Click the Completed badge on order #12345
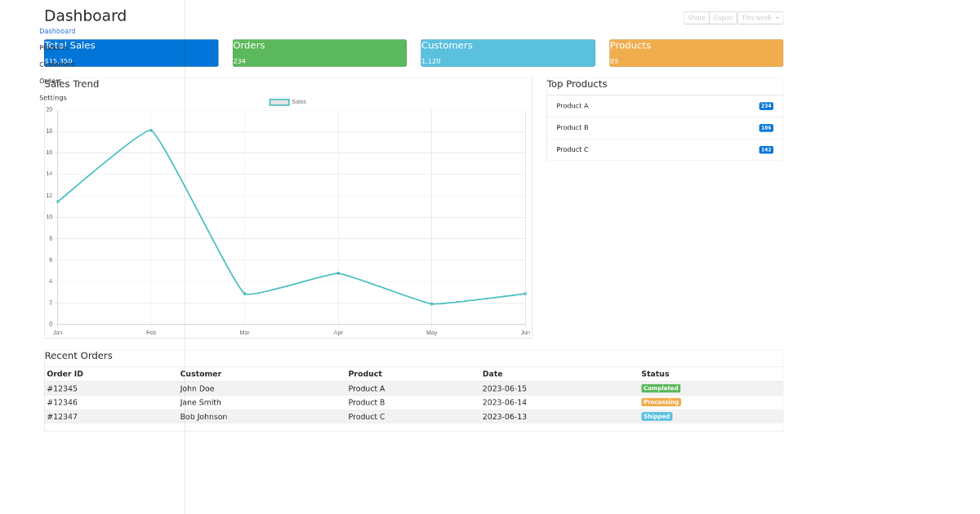The height and width of the screenshot is (514, 980). tap(660, 388)
